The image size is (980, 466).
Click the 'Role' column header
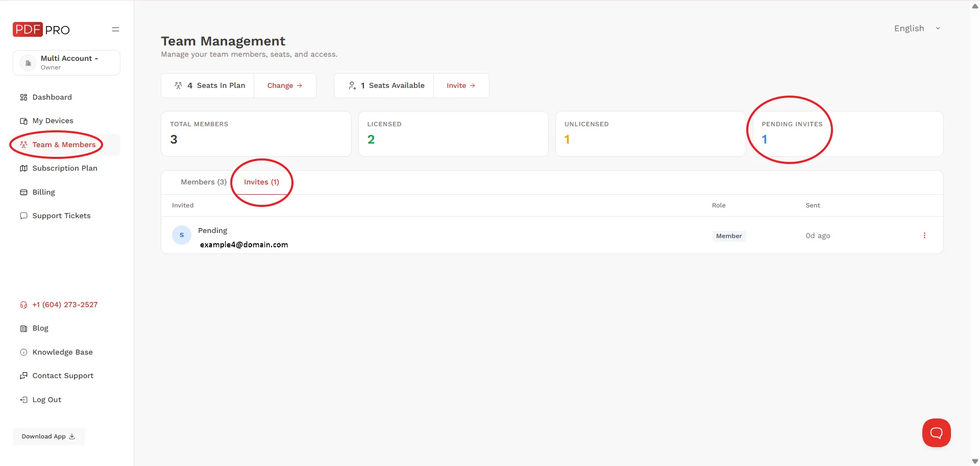click(x=719, y=205)
